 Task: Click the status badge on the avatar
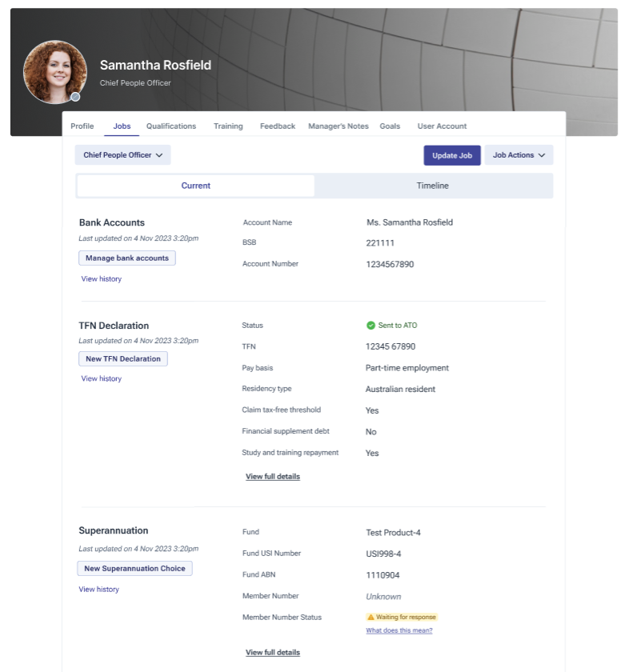75,97
